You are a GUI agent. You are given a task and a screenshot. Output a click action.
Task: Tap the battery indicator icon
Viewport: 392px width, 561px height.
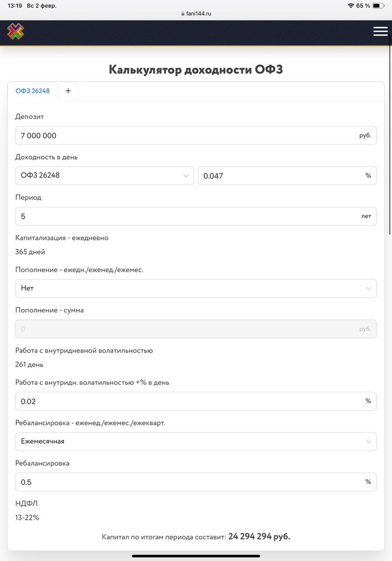click(x=378, y=6)
